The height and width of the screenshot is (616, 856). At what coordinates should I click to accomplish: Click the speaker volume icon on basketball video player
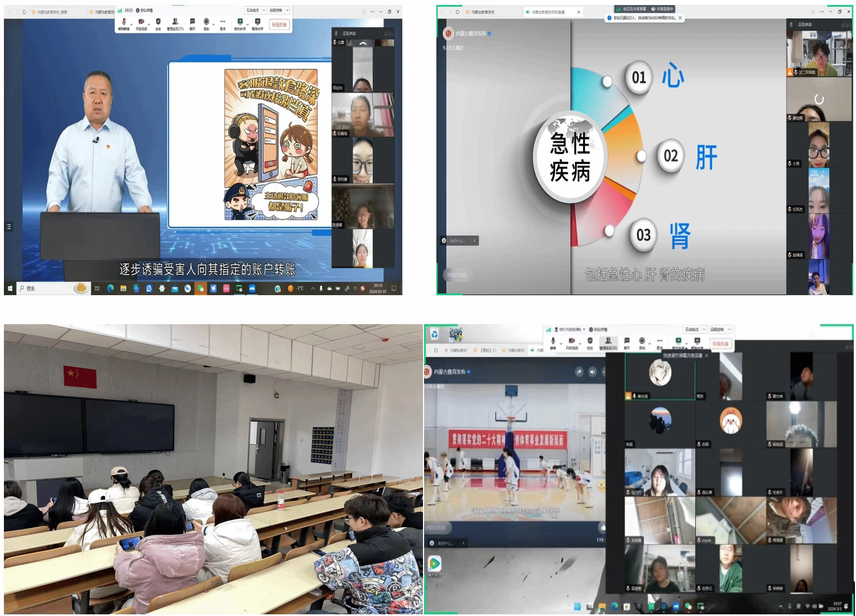(x=593, y=372)
